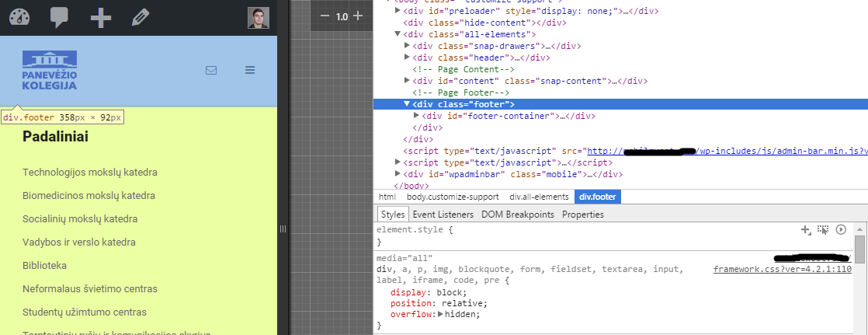Open Studentų užimtumo centras link

coord(84,312)
